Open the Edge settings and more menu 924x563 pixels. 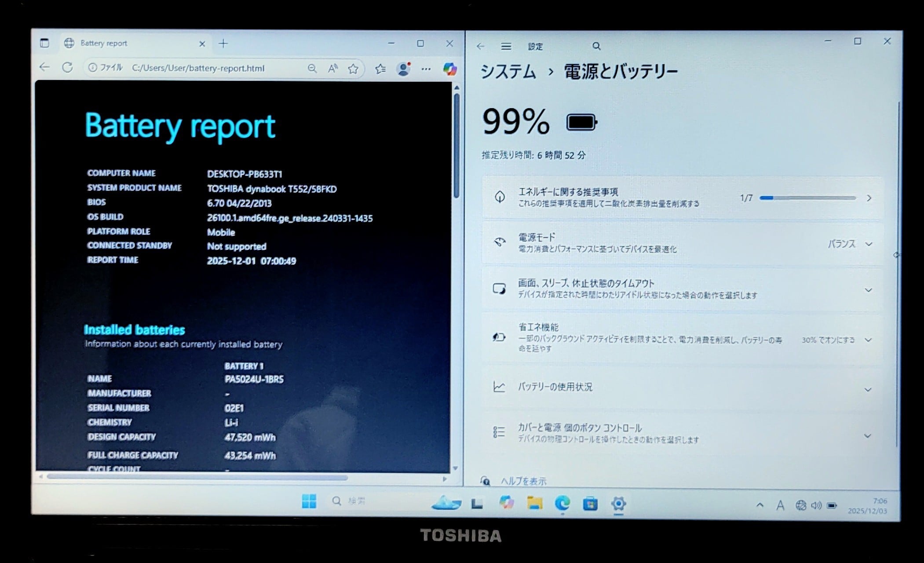(426, 69)
